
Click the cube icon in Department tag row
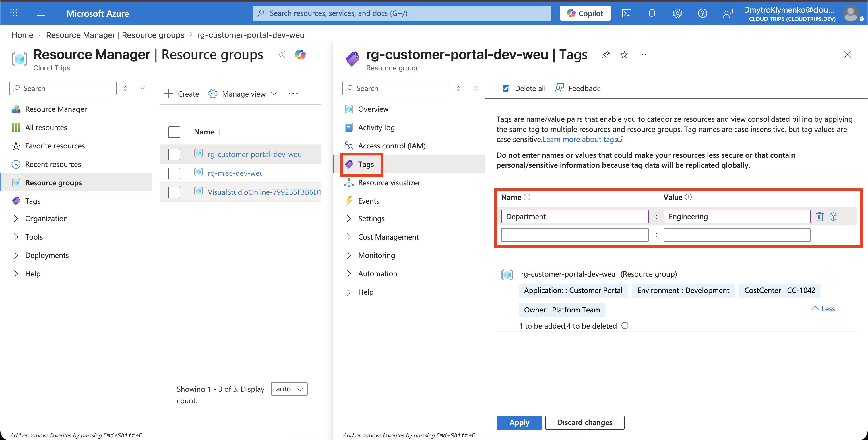[834, 217]
